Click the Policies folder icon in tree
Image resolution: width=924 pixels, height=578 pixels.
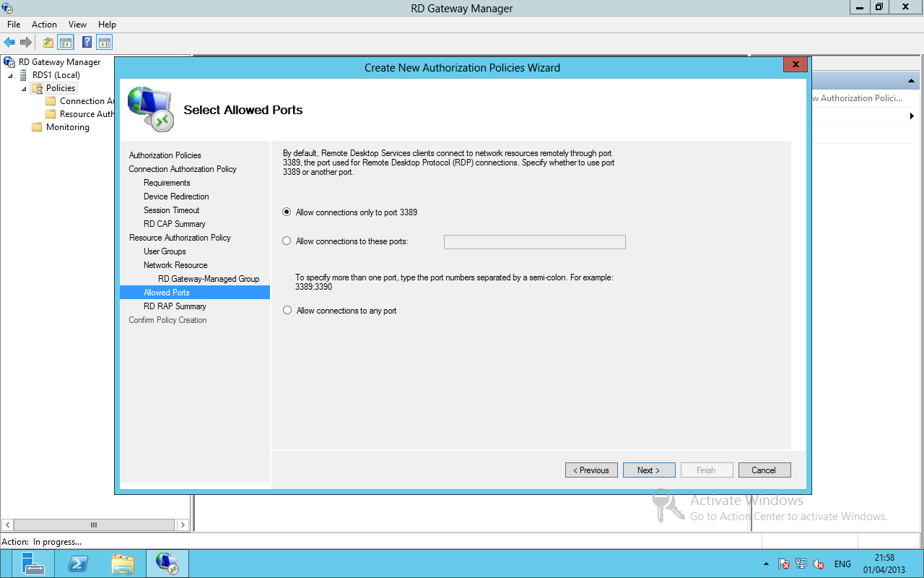pyautogui.click(x=37, y=88)
